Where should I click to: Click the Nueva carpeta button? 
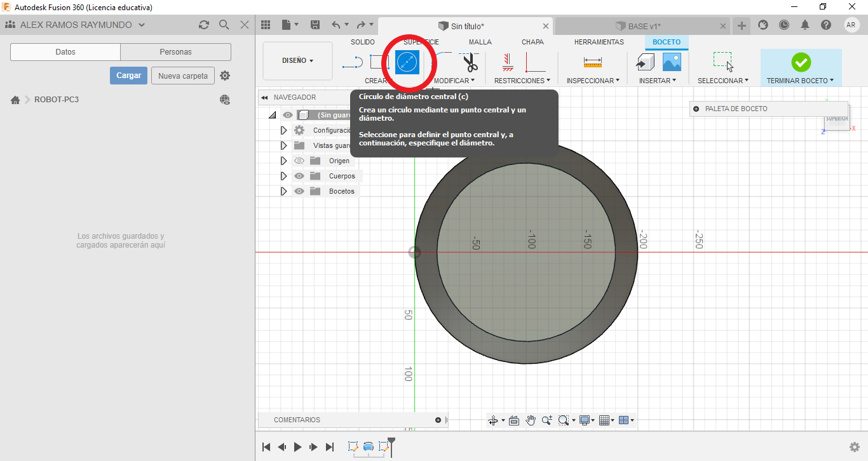[182, 76]
